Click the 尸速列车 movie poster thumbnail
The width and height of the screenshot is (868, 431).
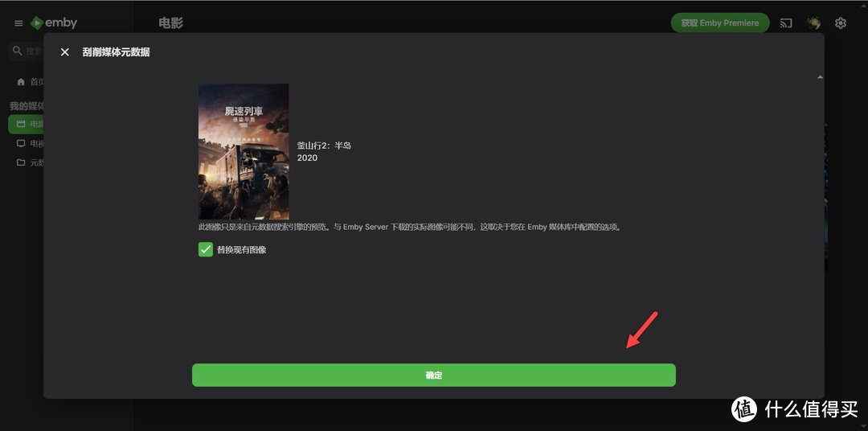pos(244,152)
